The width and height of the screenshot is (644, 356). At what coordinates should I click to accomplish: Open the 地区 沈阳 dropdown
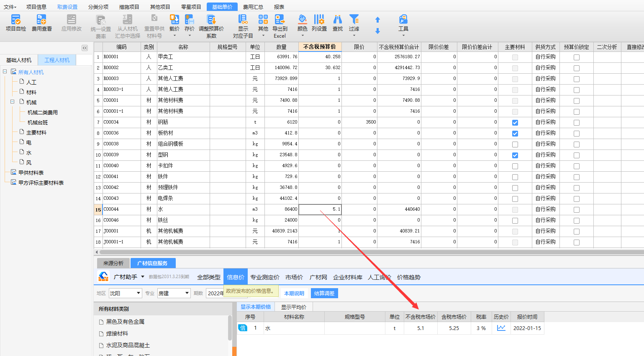pyautogui.click(x=138, y=293)
